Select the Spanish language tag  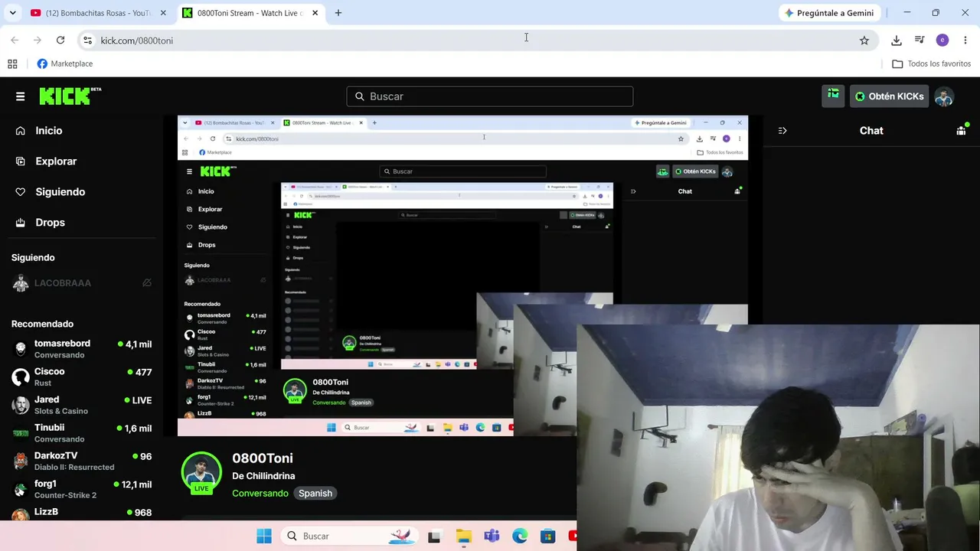tap(315, 494)
